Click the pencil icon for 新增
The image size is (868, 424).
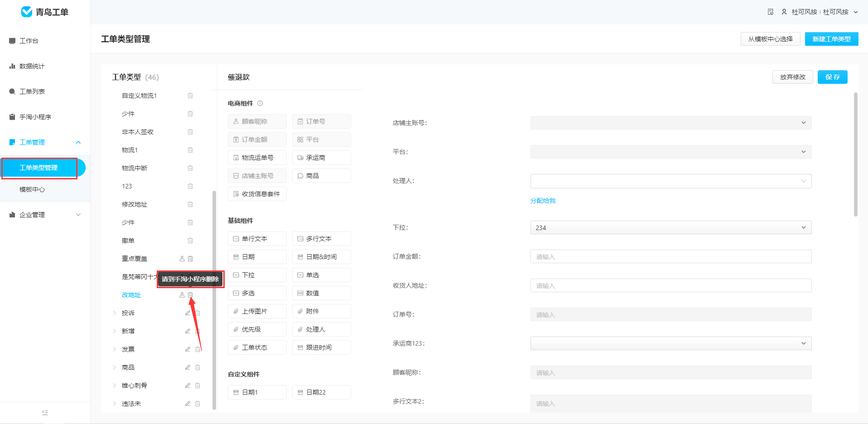pos(188,331)
